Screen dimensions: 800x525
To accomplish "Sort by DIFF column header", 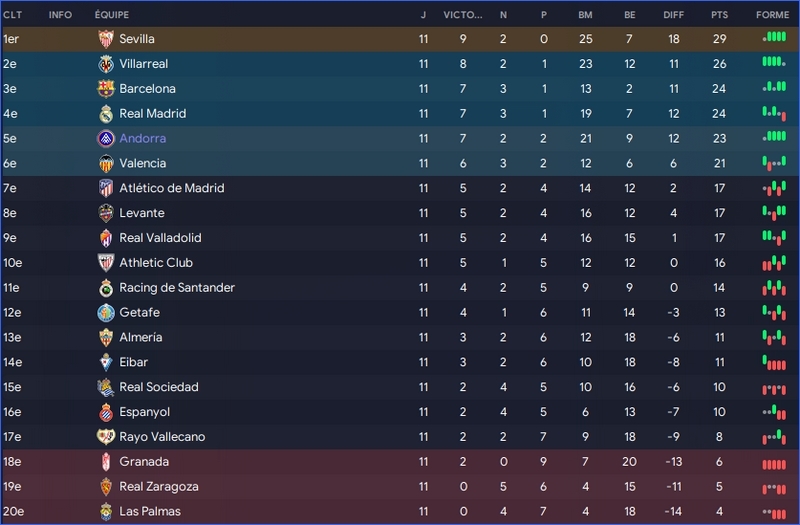I will point(674,15).
